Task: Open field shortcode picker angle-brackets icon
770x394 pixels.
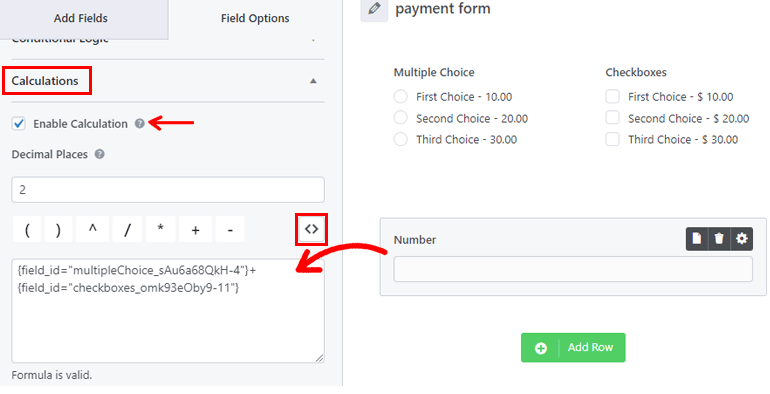Action: tap(311, 229)
